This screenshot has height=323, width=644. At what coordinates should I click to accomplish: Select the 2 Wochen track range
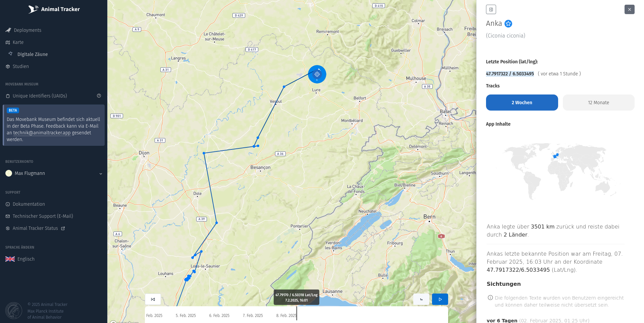click(522, 103)
